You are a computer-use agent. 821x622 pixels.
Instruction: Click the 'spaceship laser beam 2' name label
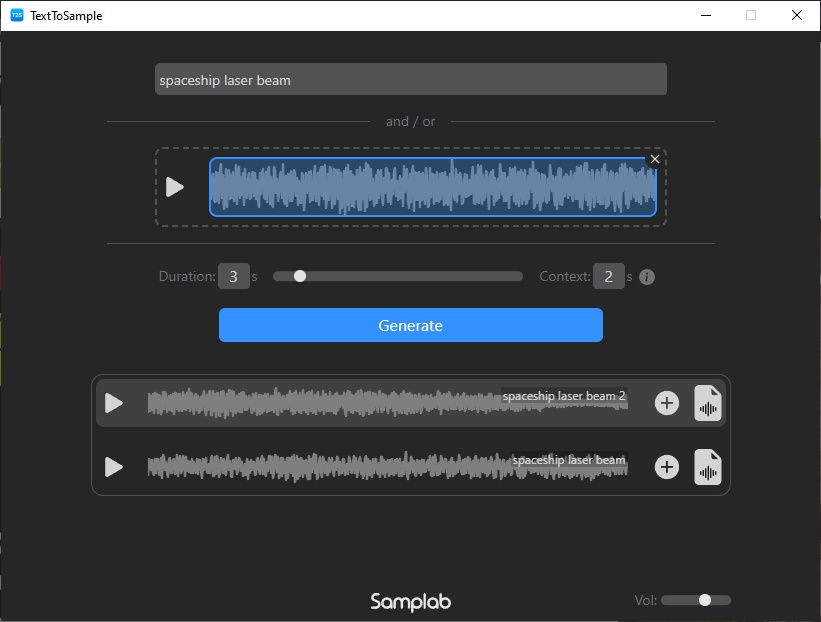coord(564,396)
